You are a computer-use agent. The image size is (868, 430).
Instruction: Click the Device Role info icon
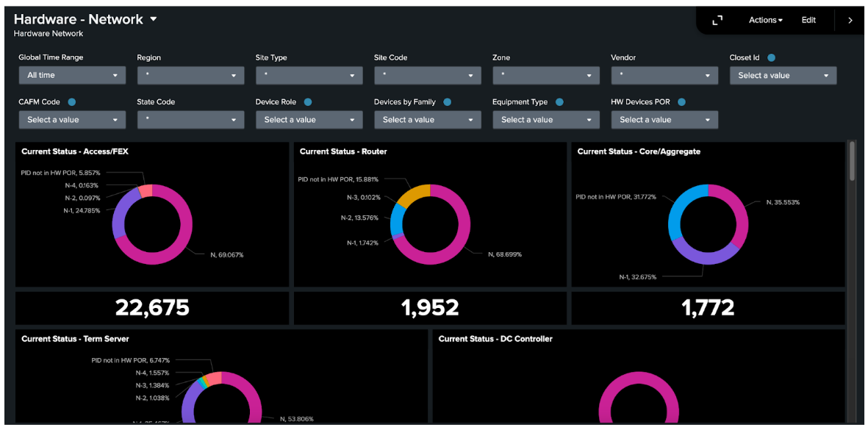(x=309, y=101)
